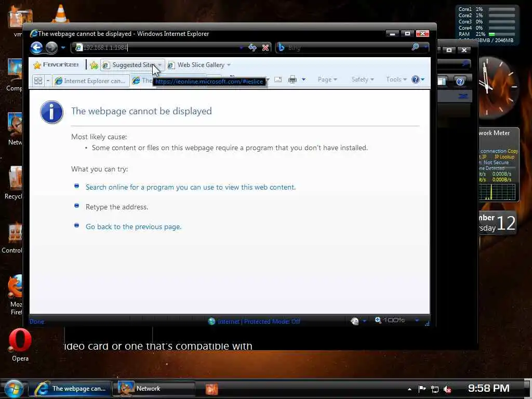Open the Mozilla Firefox desktop shortcut
The image size is (532, 399).
15,295
